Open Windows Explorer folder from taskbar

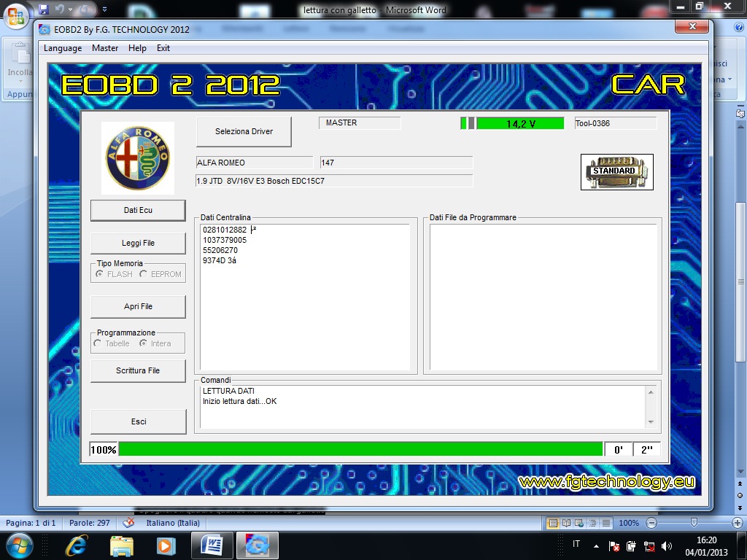(122, 545)
